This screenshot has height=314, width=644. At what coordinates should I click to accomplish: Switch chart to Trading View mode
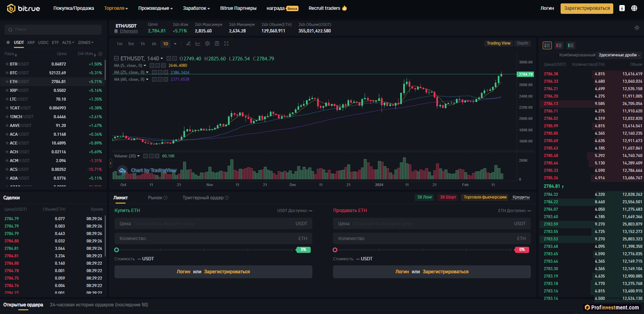pos(498,43)
